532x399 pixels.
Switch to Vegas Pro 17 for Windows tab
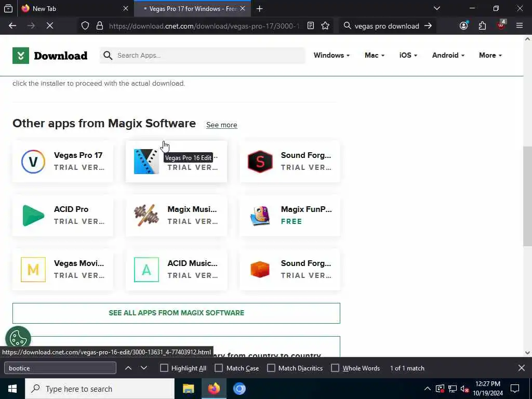(x=192, y=8)
